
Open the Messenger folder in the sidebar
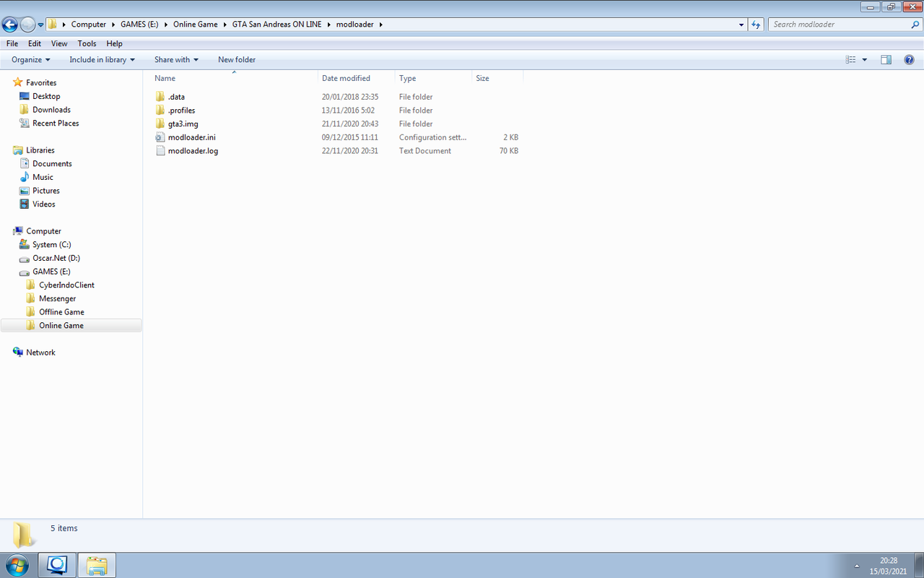[x=57, y=298]
